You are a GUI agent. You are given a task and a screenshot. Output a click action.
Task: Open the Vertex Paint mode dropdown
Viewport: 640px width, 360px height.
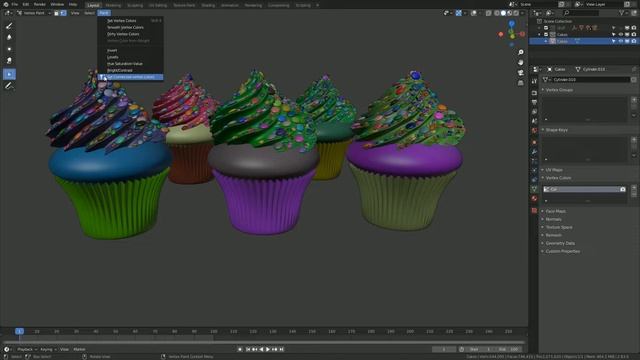point(34,13)
